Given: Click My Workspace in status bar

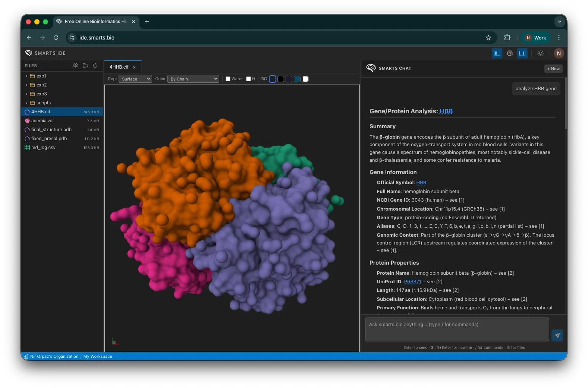Looking at the screenshot, I should [x=98, y=356].
